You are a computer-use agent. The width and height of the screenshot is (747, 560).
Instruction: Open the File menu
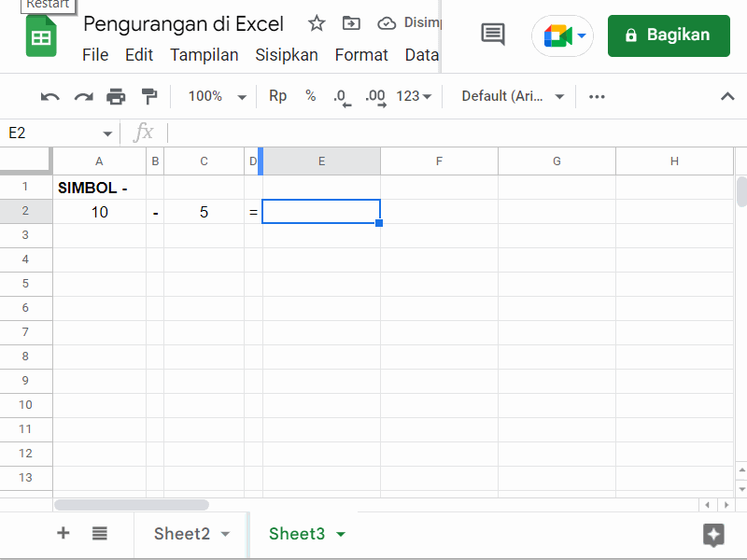(x=95, y=55)
